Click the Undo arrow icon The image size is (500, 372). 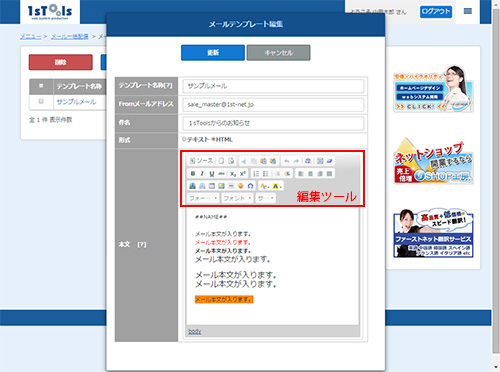coord(286,161)
